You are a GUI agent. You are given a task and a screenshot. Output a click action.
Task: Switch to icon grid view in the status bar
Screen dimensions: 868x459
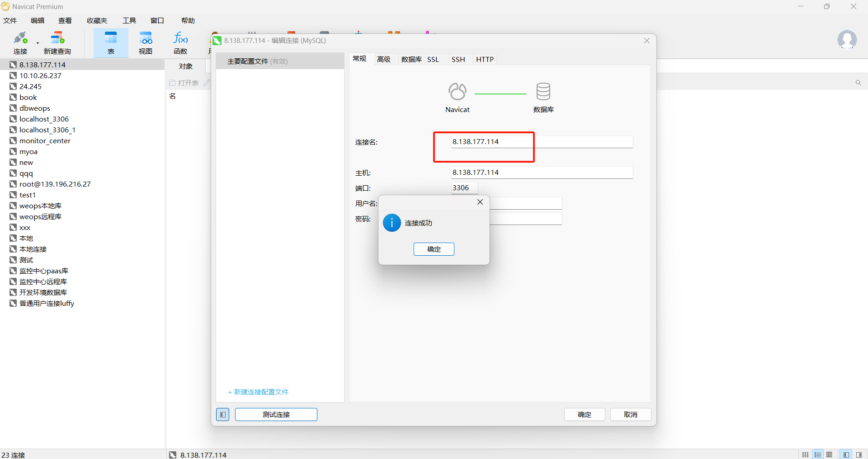(x=805, y=454)
